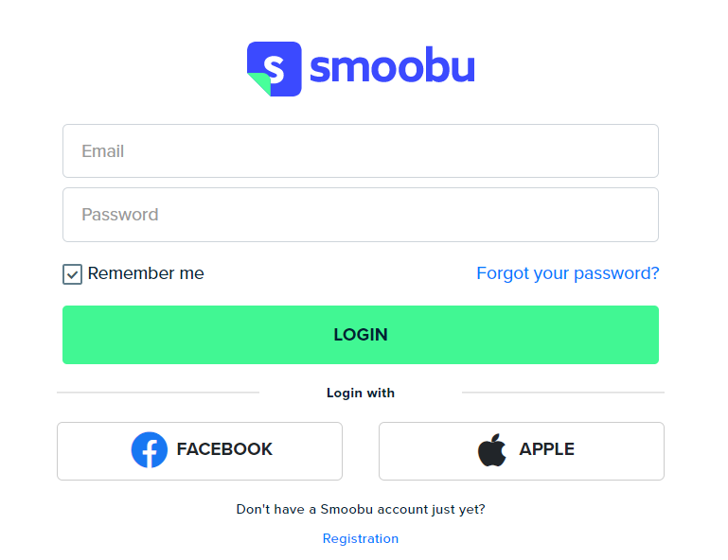Click "Don't have a Smoobu account" text

coord(361,510)
